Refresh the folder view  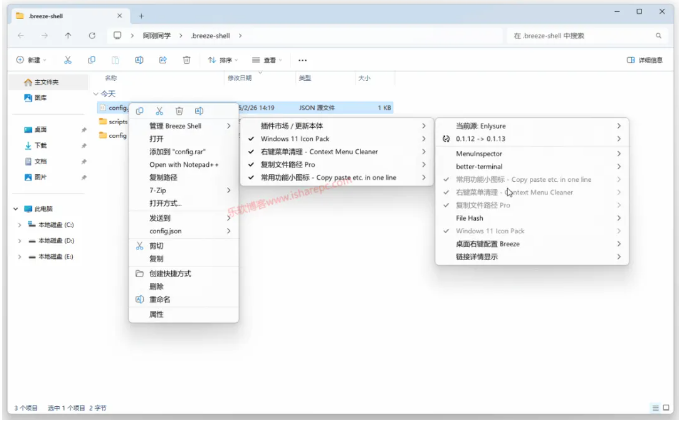[92, 36]
